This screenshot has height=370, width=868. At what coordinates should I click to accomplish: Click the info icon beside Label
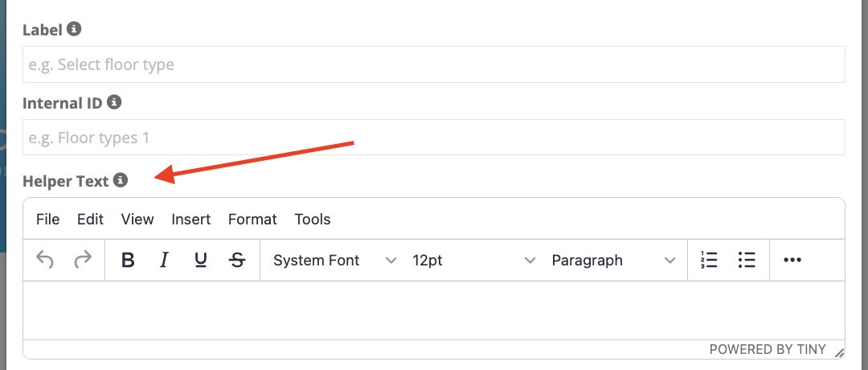74,29
